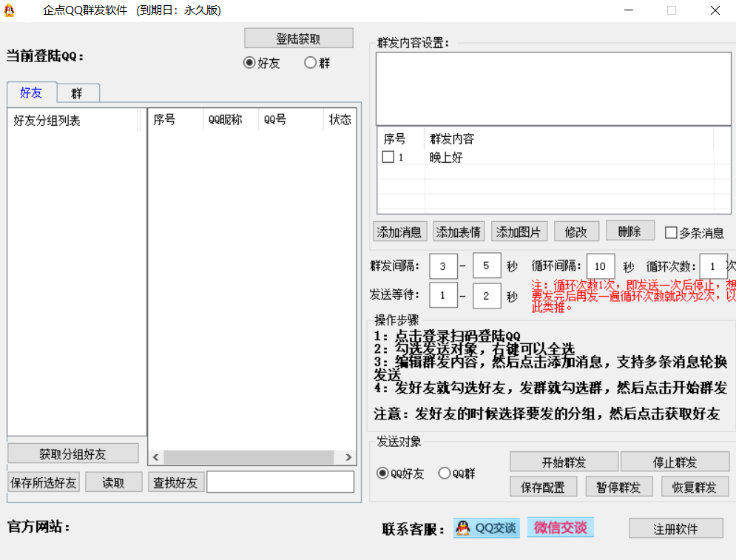
Task: Open QQ chat with the penguin icon
Action: pos(486,528)
